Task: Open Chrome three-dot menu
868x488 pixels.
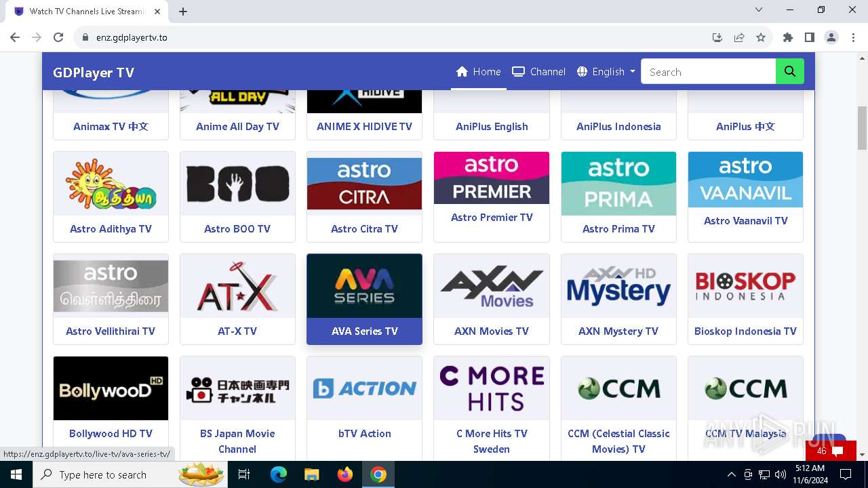Action: pos(853,37)
